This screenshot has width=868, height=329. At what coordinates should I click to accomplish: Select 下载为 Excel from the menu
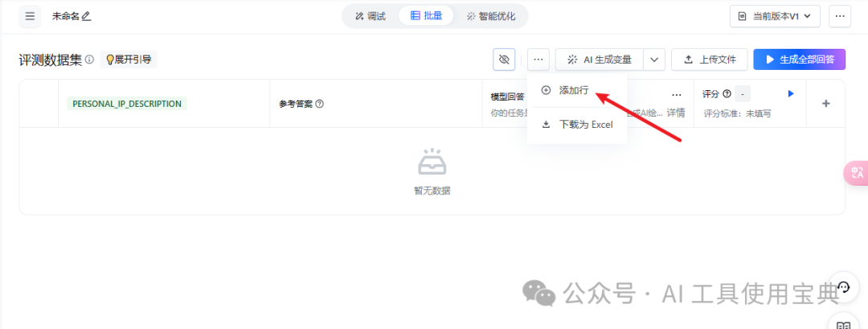577,125
